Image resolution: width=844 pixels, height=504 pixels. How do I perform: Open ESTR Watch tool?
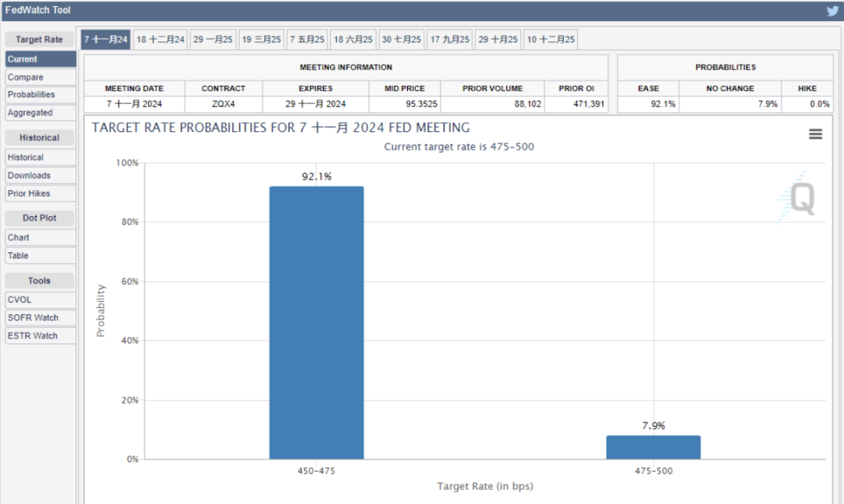41,335
